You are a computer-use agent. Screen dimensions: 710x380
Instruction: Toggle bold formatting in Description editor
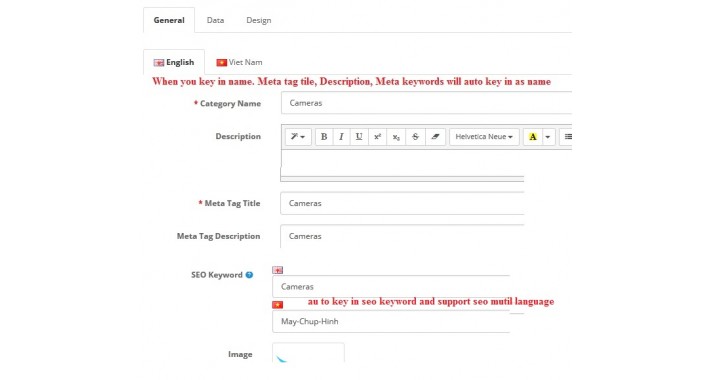324,136
